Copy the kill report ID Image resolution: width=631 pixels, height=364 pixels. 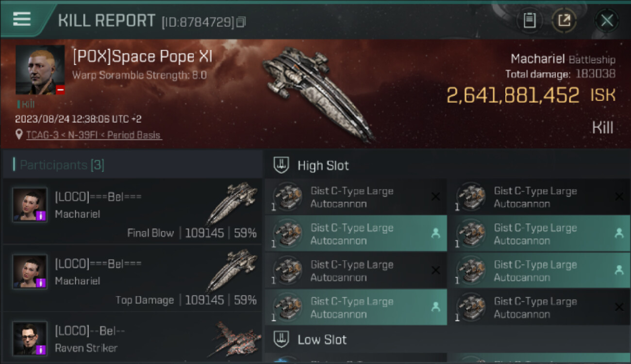point(241,22)
